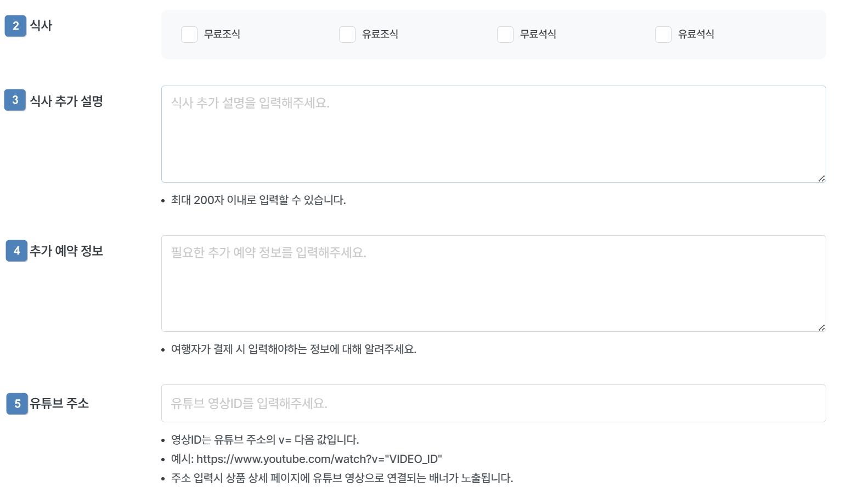Tick the 무료석식 checkbox

pos(505,35)
